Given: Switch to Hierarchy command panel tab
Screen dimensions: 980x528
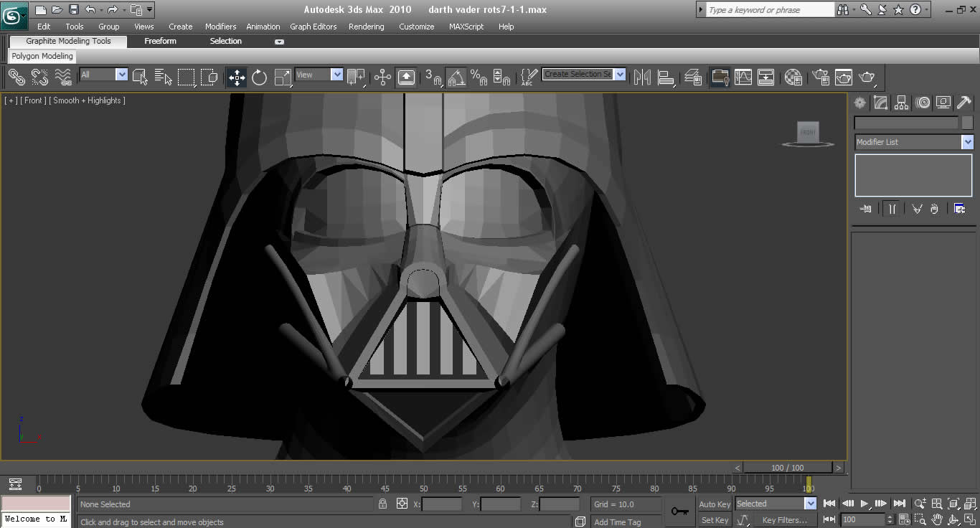Looking at the screenshot, I should click(x=902, y=103).
